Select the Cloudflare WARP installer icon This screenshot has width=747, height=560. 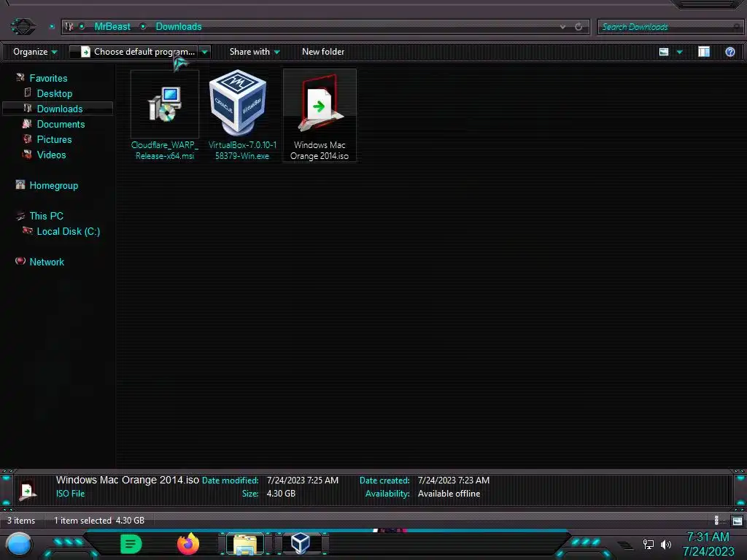[x=164, y=104]
